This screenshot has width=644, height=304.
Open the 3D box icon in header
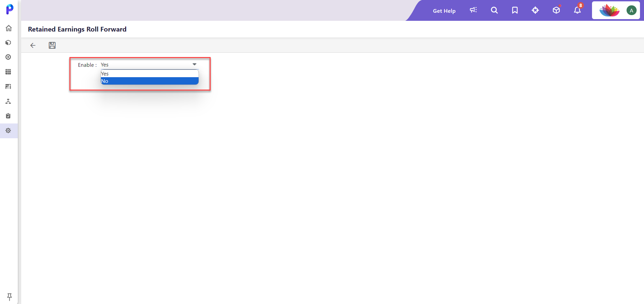tap(556, 10)
